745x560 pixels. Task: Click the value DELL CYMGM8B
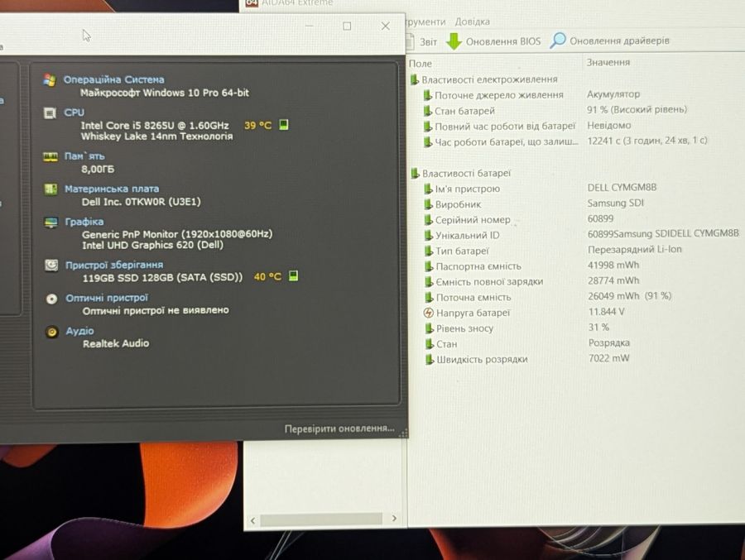pos(622,187)
